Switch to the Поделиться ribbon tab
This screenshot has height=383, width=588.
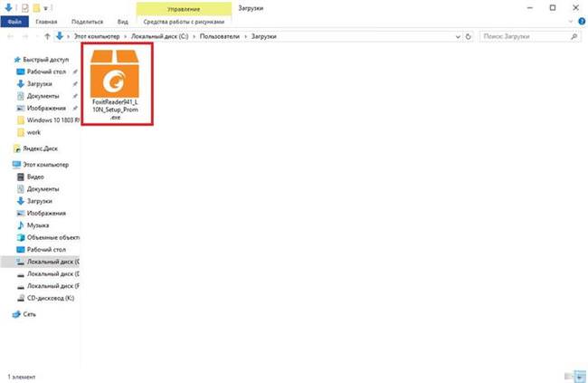[88, 22]
